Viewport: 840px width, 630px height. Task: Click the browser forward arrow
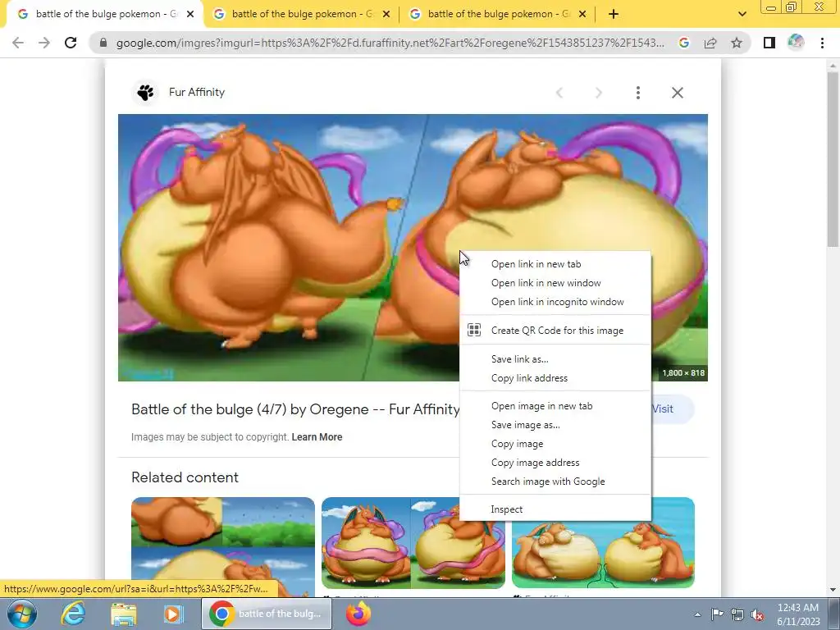(44, 43)
